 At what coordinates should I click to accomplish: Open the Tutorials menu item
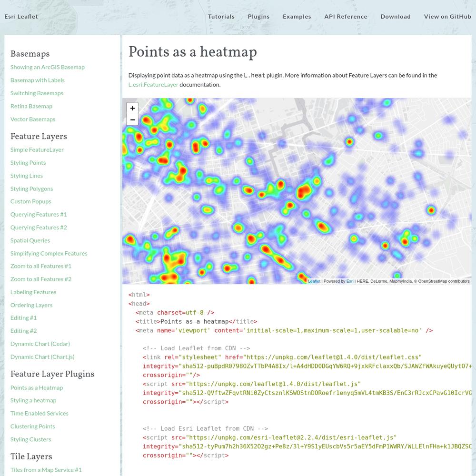click(x=221, y=17)
